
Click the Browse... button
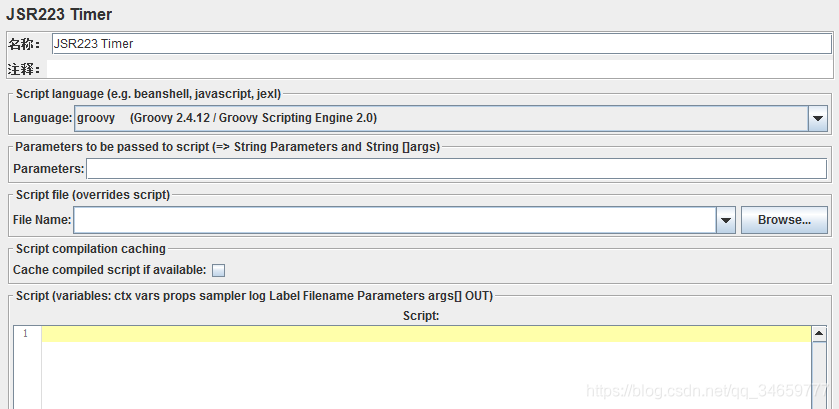[x=784, y=220]
